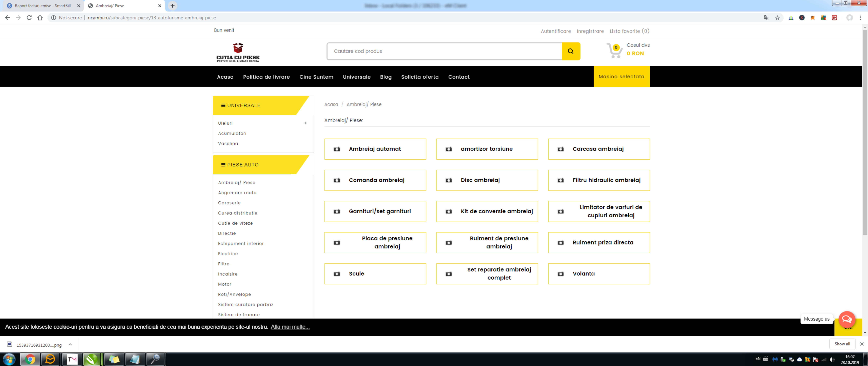
Task: Click the browser address bar URL
Action: point(152,18)
